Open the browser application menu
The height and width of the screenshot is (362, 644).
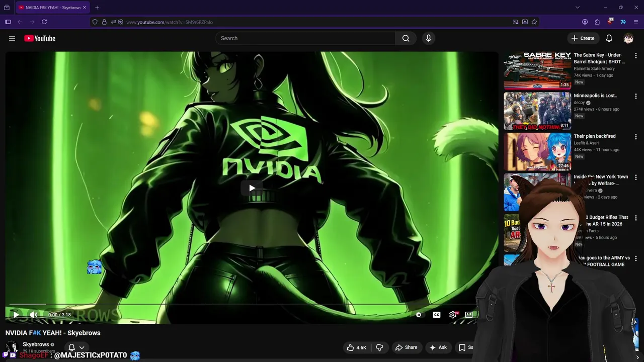[636, 22]
